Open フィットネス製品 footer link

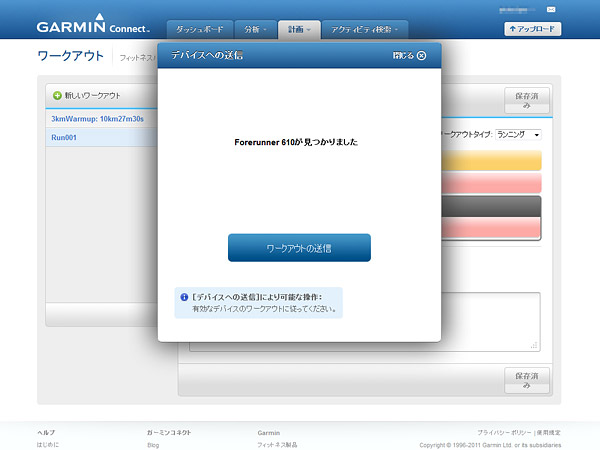[x=277, y=445]
